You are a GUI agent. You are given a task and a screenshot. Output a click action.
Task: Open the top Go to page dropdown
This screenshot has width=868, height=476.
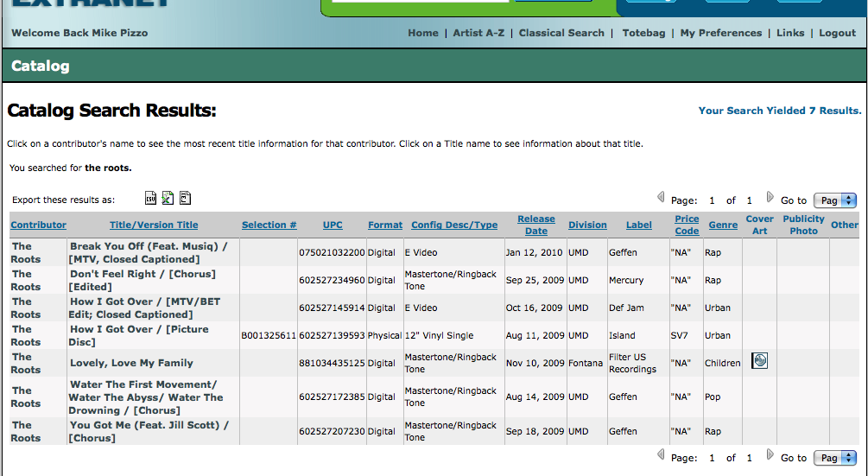pyautogui.click(x=837, y=200)
